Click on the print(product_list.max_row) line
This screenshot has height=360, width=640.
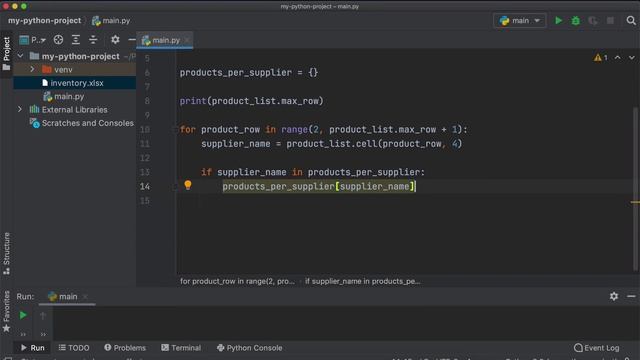pyautogui.click(x=251, y=101)
